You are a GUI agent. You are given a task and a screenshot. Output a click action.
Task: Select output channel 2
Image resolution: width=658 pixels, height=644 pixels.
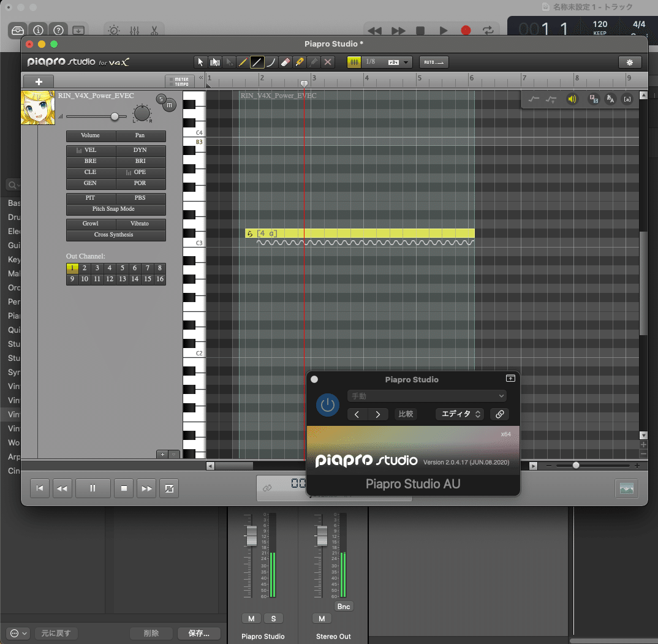[x=85, y=268]
